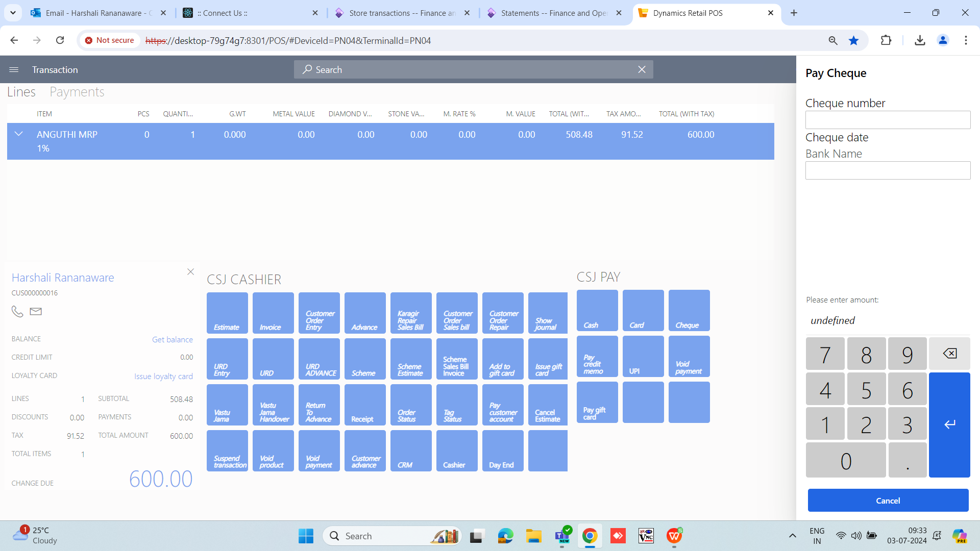Tap numpad digit 5
This screenshot has width=980, height=551.
click(x=866, y=389)
